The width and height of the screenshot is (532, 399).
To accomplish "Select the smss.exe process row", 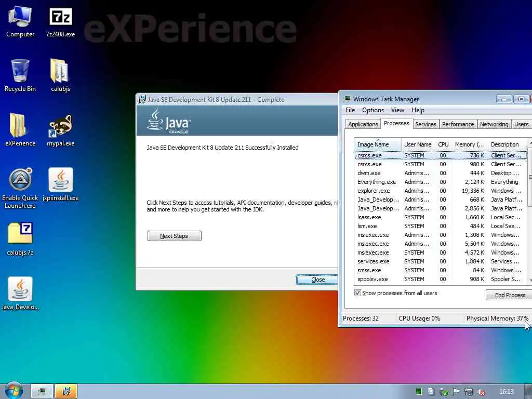I will coord(441,270).
